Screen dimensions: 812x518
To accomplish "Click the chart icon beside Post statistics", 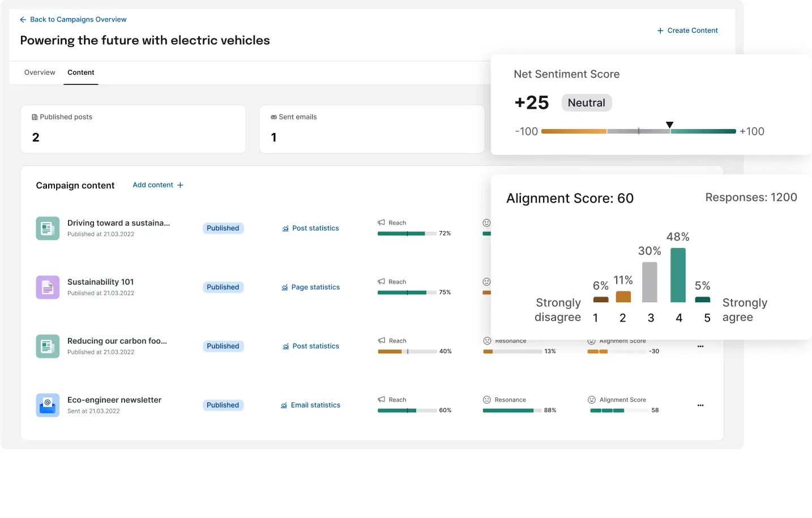I will pos(284,228).
